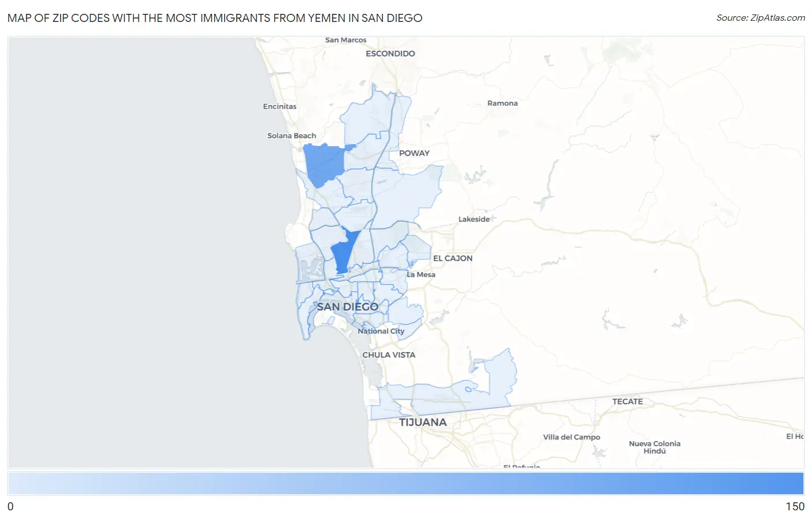Click the EL CAJON label
The image size is (812, 519).
[453, 259]
